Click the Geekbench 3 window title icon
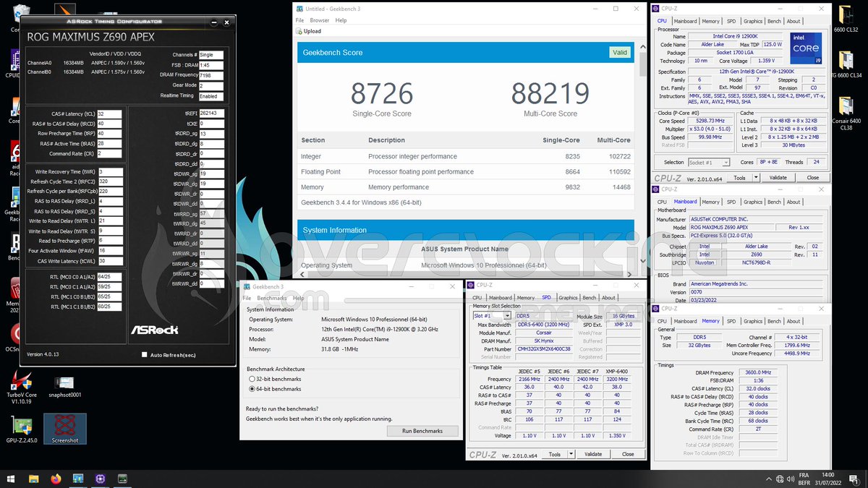Viewport: 868px width, 488px height. point(246,287)
